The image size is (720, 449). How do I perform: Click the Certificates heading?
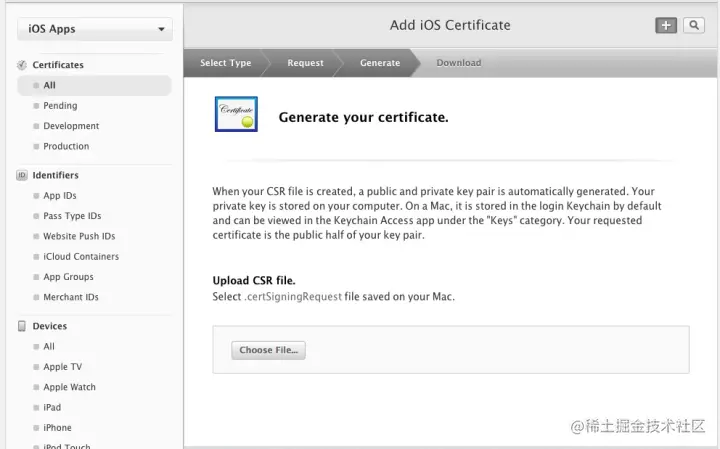58,65
